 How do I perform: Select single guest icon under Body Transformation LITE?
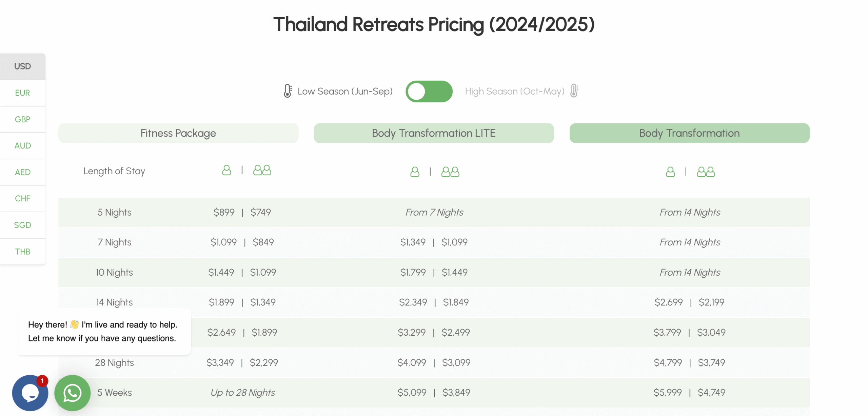coord(415,172)
